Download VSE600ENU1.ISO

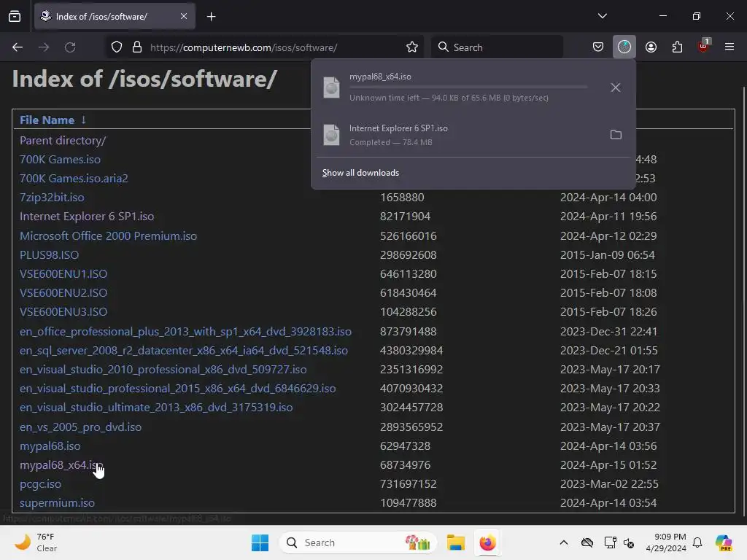click(63, 274)
